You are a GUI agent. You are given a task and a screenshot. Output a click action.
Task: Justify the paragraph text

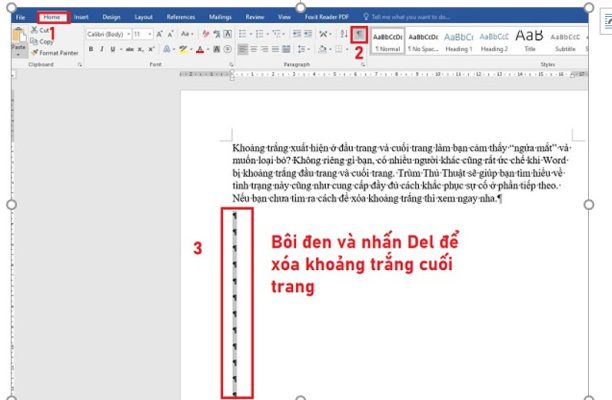pos(276,49)
